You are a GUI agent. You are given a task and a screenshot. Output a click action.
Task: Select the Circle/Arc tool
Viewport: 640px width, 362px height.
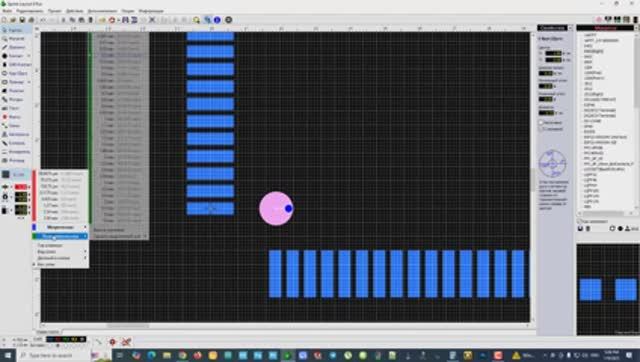tap(16, 73)
